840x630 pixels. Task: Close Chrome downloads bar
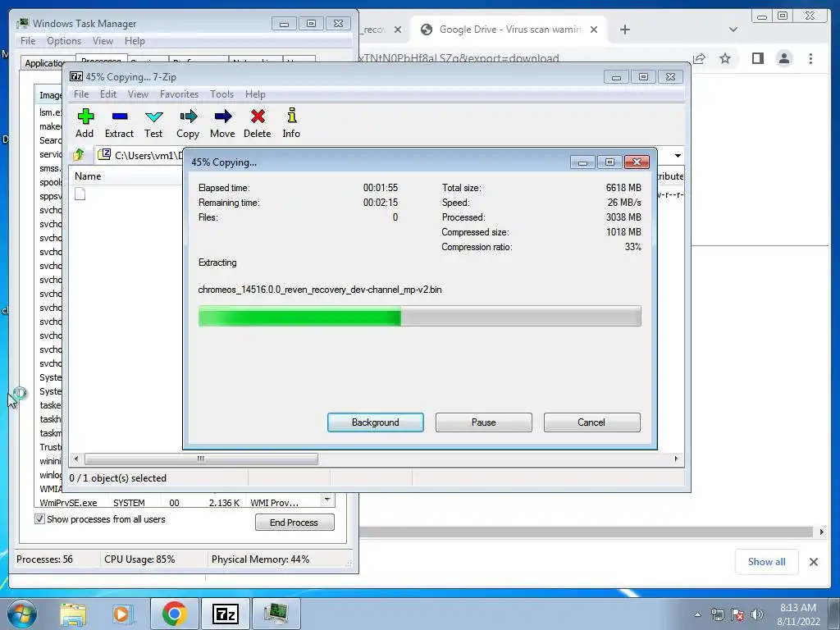pos(814,561)
